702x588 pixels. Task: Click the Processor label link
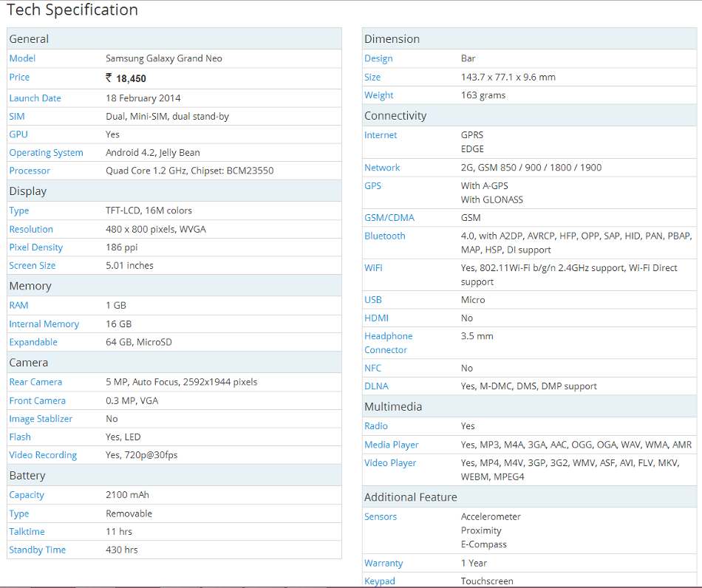30,171
